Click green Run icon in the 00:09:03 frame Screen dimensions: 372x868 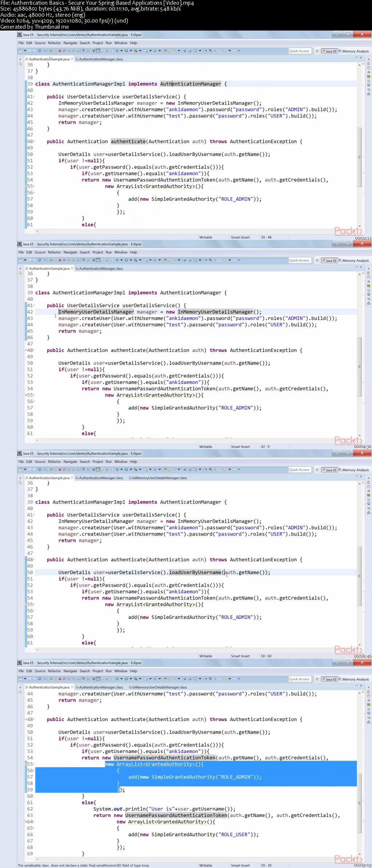[126, 679]
